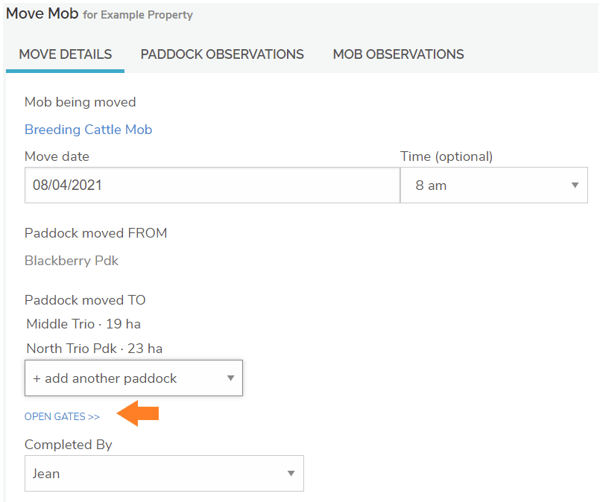The image size is (600, 502).
Task: Expand the add another paddock dropdown
Action: point(133,378)
